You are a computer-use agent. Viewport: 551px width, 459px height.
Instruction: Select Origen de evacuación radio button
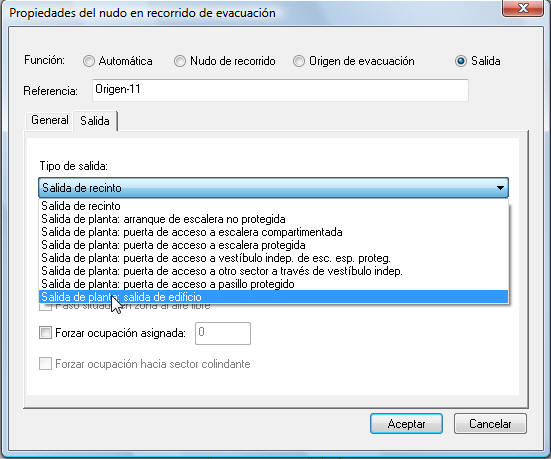point(299,61)
